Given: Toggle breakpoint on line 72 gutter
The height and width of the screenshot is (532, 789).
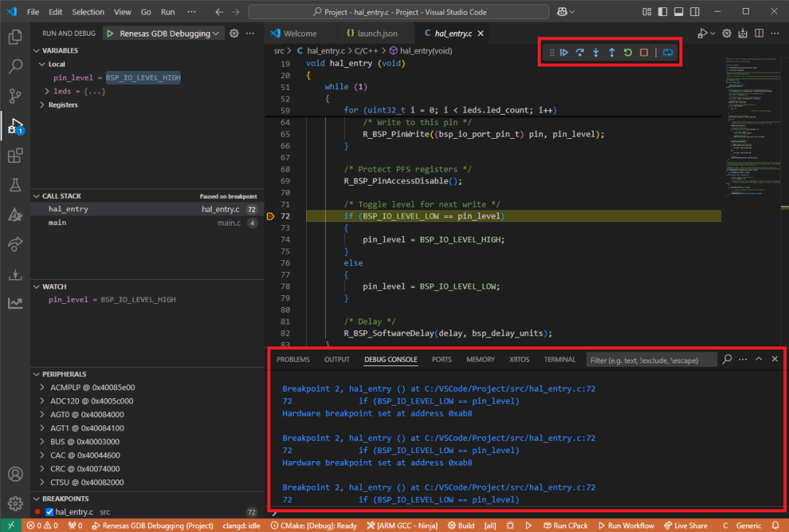Looking at the screenshot, I should pyautogui.click(x=271, y=216).
